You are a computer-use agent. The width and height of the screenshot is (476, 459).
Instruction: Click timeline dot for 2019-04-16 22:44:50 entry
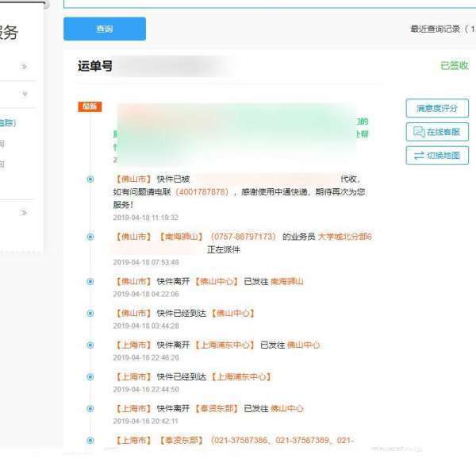click(x=90, y=376)
